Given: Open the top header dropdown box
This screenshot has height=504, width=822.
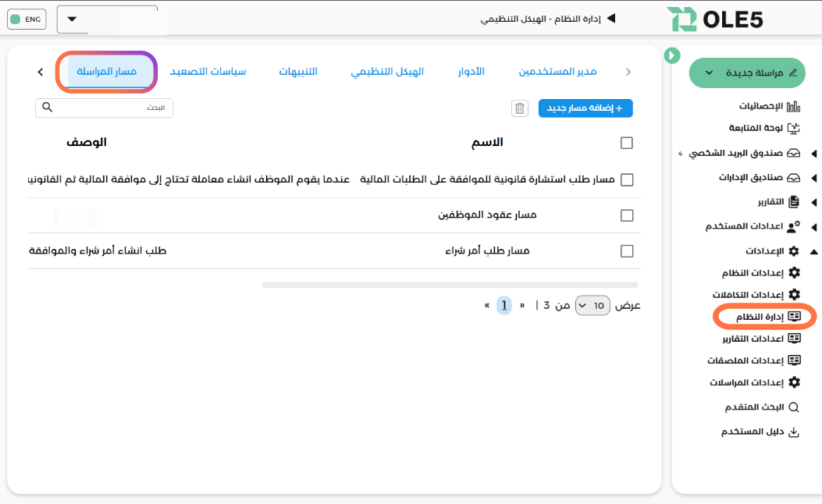Looking at the screenshot, I should click(x=107, y=20).
